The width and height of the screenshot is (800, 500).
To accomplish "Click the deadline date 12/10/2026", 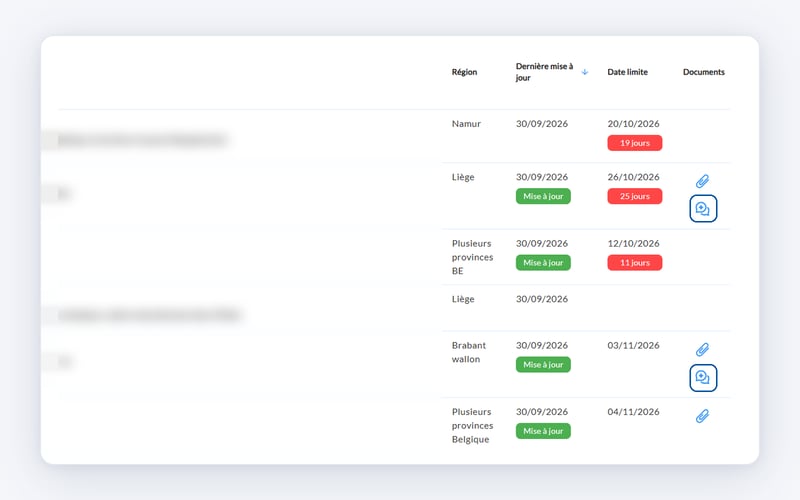I will 633,243.
